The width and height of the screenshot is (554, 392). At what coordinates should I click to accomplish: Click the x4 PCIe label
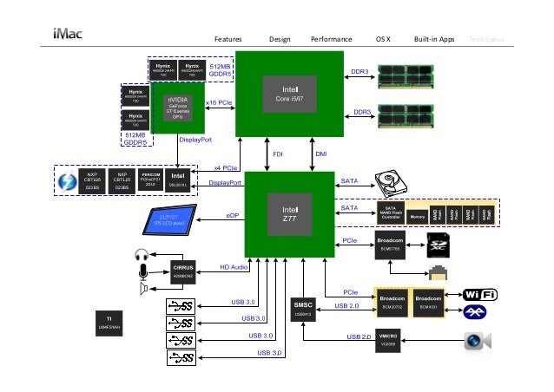tap(226, 168)
